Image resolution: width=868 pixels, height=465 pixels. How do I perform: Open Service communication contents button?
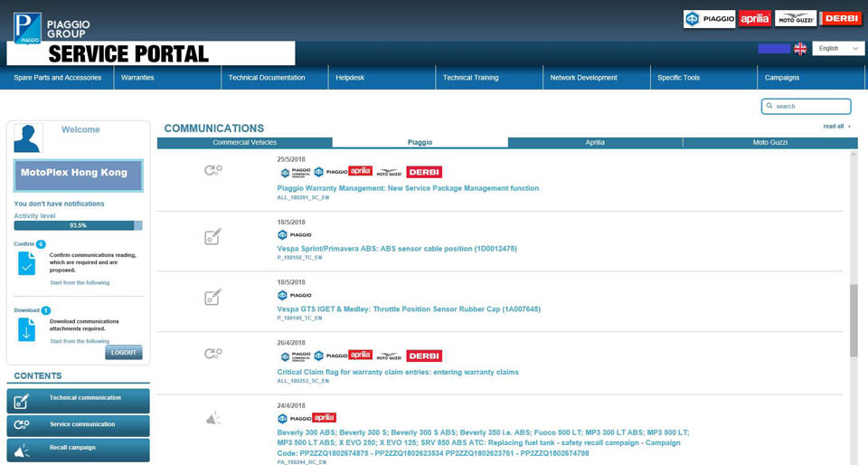78,425
